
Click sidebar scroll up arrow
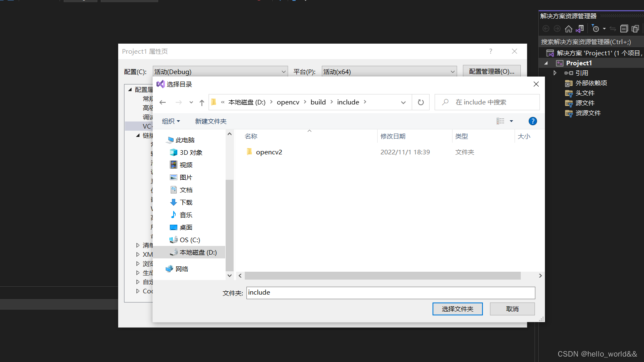pyautogui.click(x=229, y=134)
